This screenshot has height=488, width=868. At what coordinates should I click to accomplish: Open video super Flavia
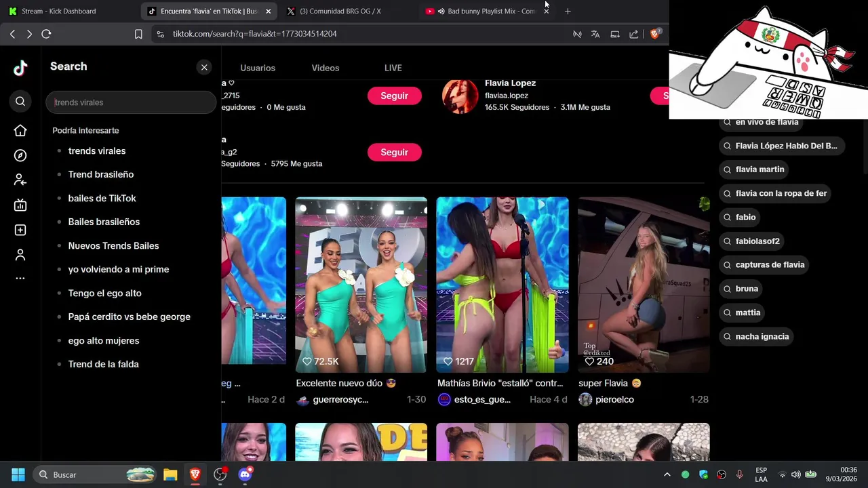click(x=644, y=285)
